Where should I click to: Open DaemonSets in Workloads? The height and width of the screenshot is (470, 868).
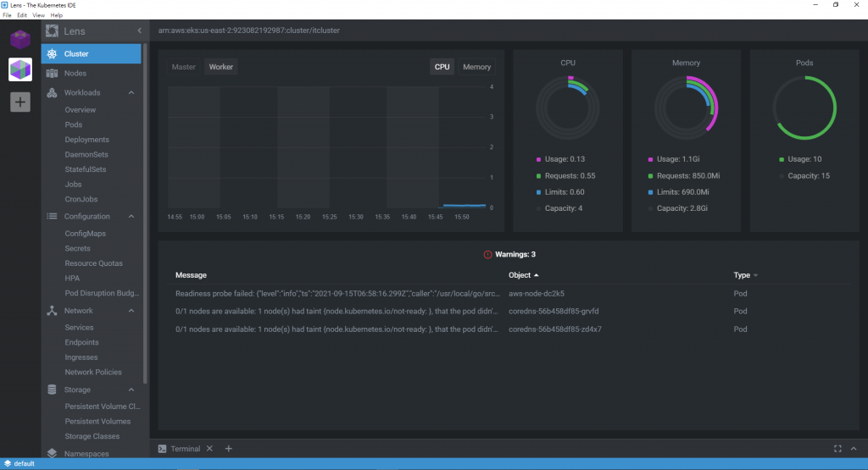[x=86, y=154]
